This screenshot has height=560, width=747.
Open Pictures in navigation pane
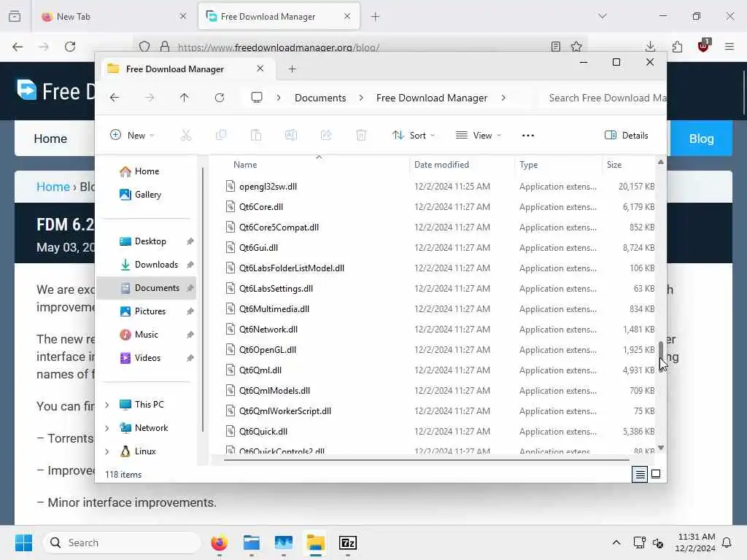tap(147, 311)
